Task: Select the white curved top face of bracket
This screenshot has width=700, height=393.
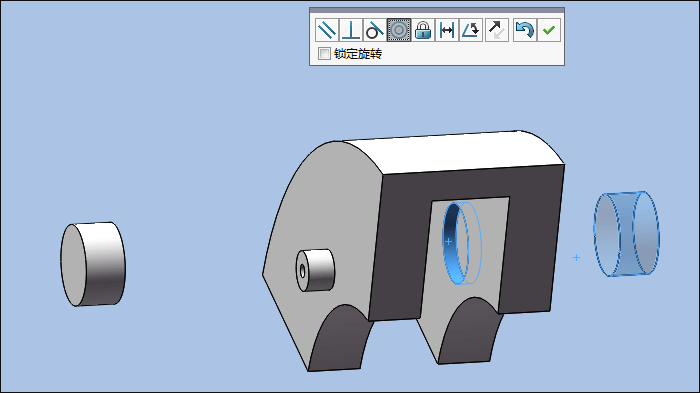Action: [x=451, y=152]
